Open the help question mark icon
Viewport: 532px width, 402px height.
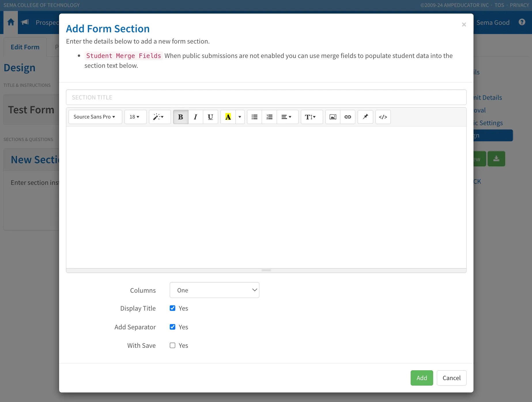[x=522, y=22]
